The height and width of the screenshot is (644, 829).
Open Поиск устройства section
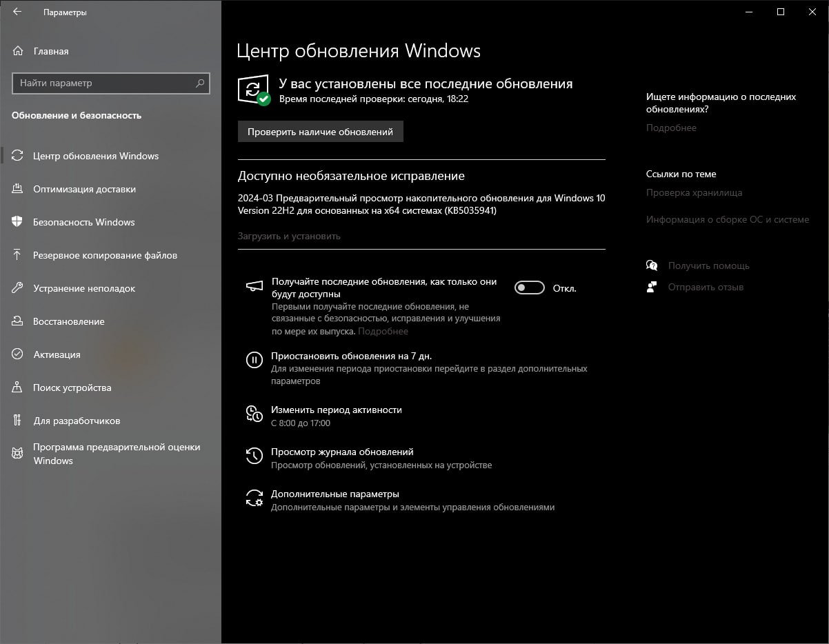72,388
